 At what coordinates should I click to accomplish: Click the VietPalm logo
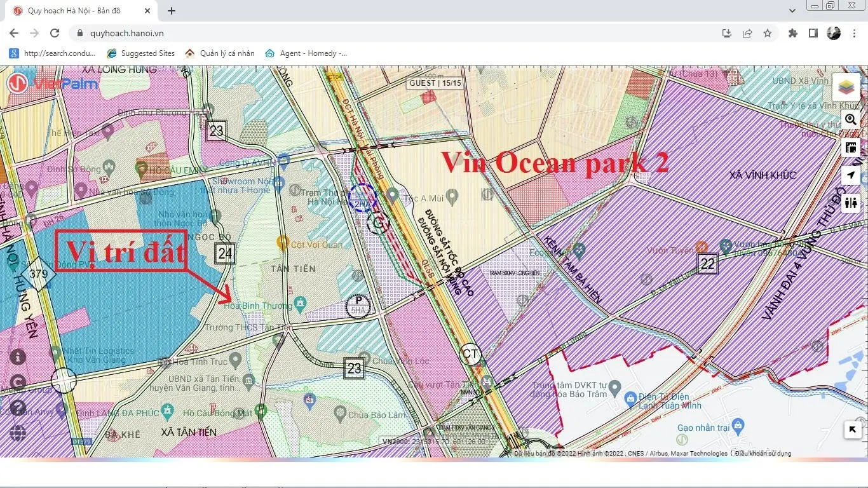[x=53, y=83]
